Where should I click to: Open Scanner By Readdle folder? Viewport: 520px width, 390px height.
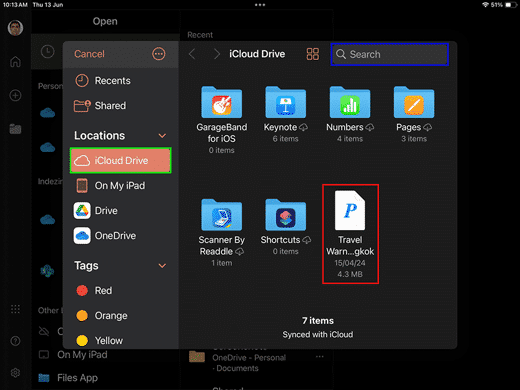222,233
